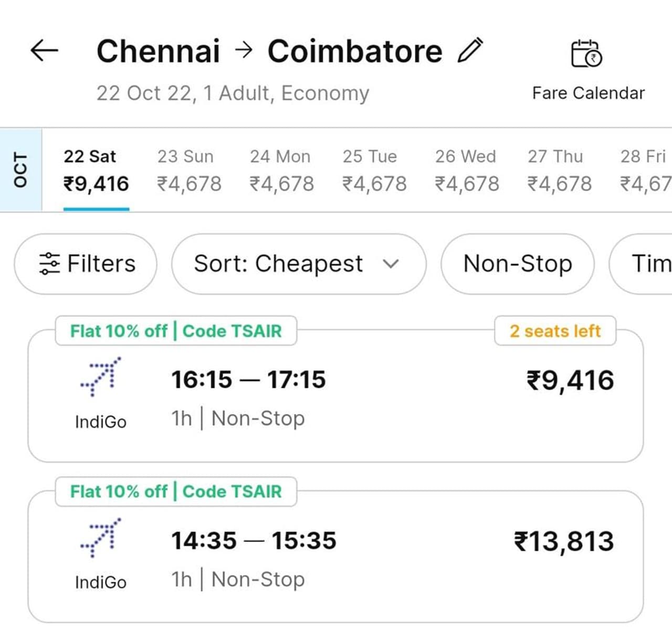Tap IndiGo logo on the 14:35 flight
The width and height of the screenshot is (672, 627).
pos(100,537)
